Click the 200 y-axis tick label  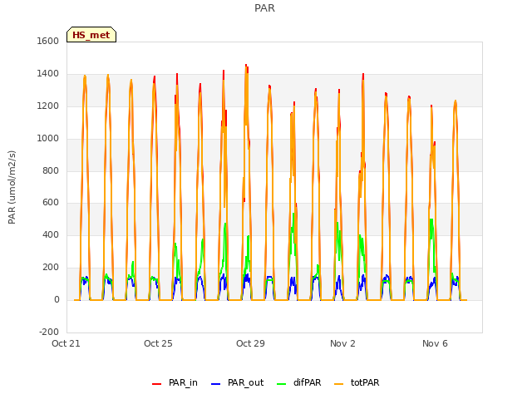tap(51, 268)
